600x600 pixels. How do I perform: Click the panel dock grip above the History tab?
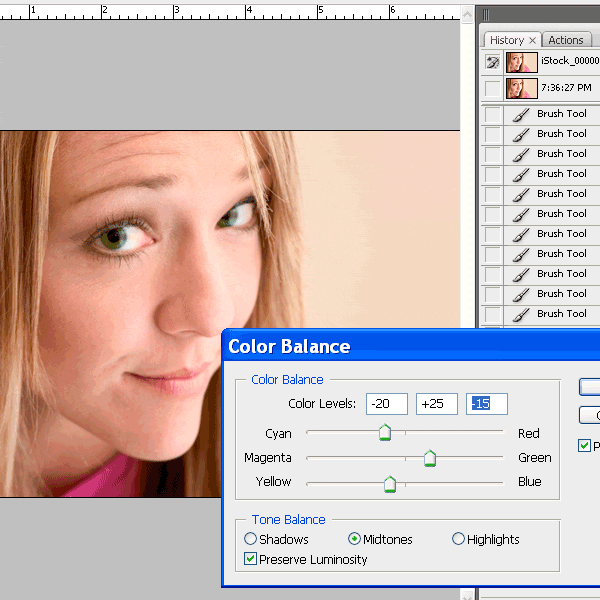tap(486, 15)
